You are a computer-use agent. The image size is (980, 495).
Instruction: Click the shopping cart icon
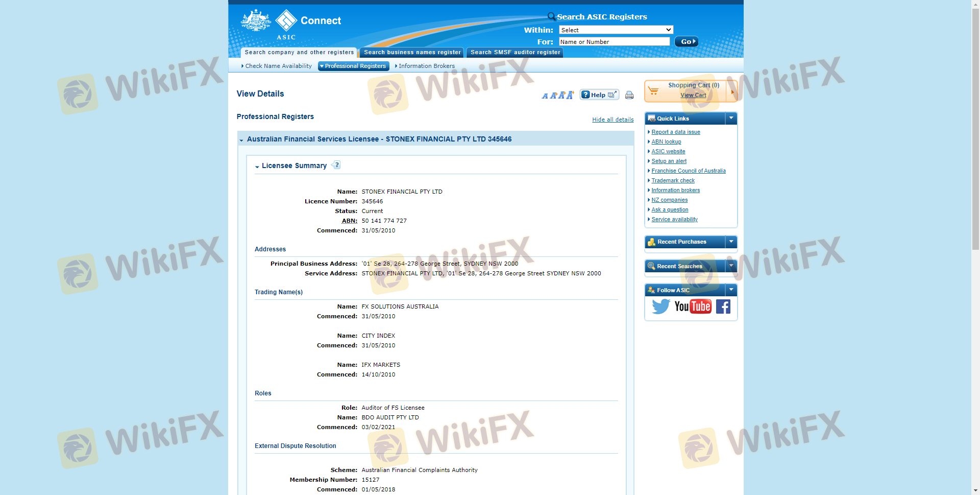(653, 91)
